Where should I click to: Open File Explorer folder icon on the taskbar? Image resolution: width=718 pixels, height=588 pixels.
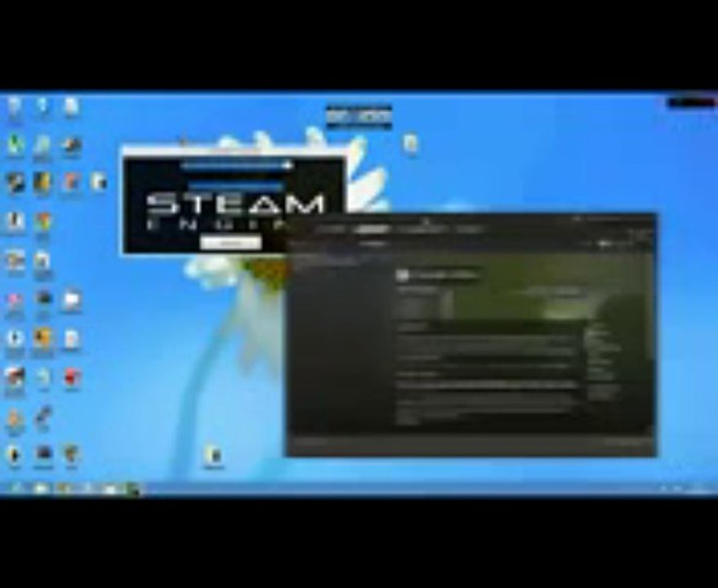[x=41, y=488]
